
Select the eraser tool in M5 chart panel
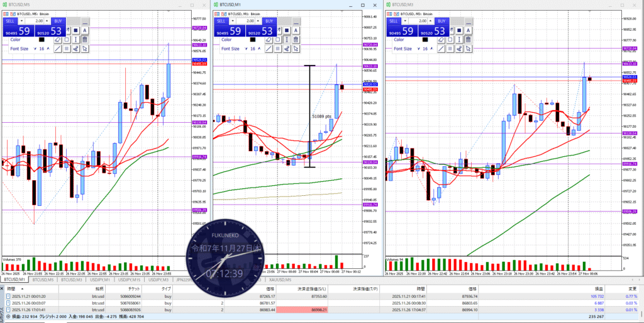tap(56, 39)
